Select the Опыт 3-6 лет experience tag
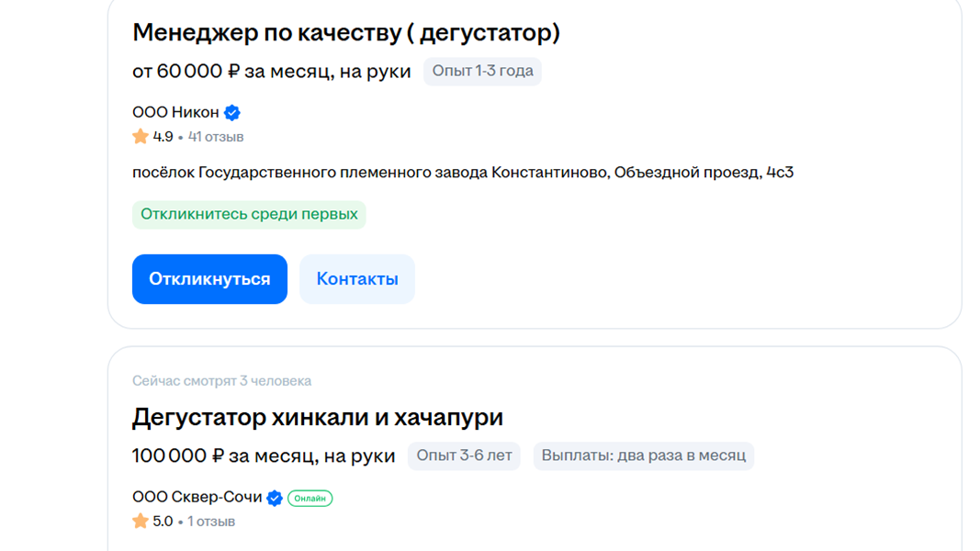The image size is (980, 551). pos(464,455)
